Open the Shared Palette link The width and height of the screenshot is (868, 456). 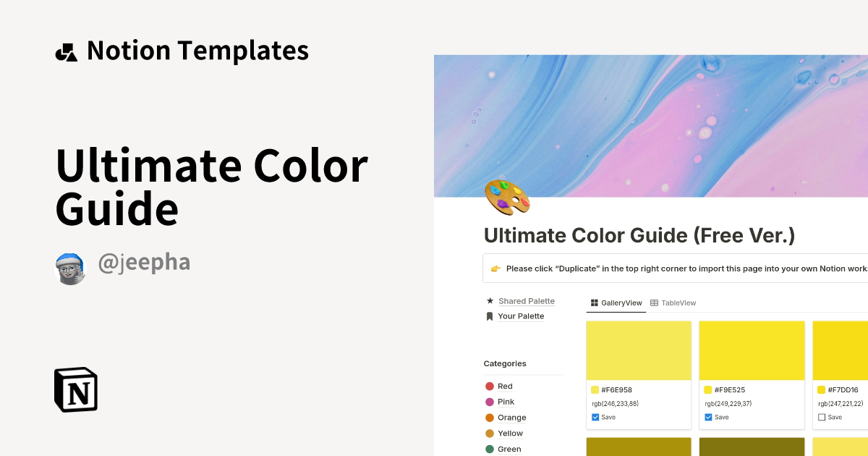coord(526,300)
